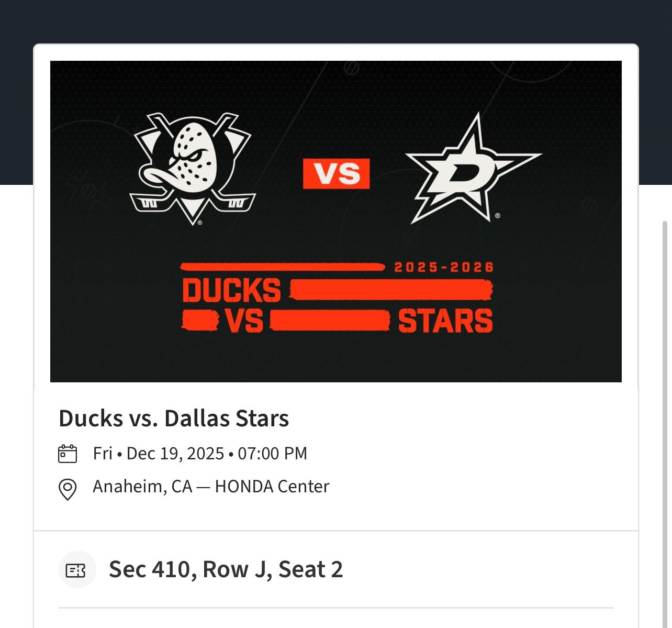Click the calendar icon beside the date
Screen dimensions: 672x628
pyautogui.click(x=68, y=454)
